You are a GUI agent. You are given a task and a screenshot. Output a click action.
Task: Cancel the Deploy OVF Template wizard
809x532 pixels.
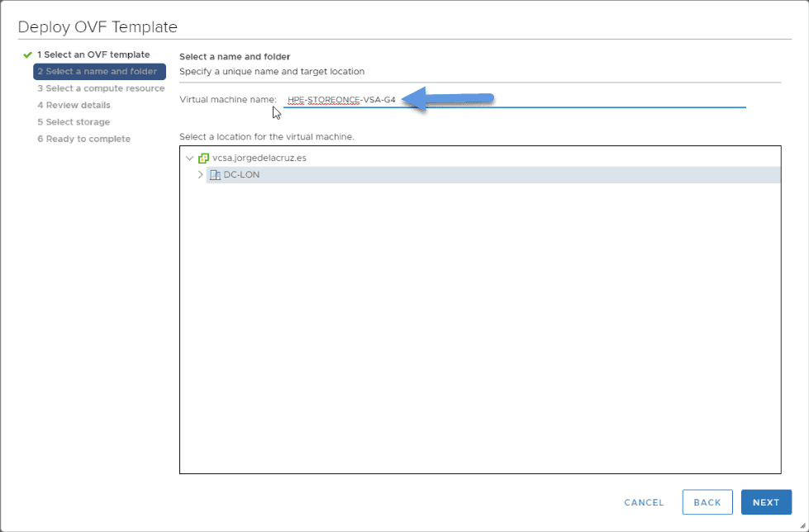click(x=644, y=502)
